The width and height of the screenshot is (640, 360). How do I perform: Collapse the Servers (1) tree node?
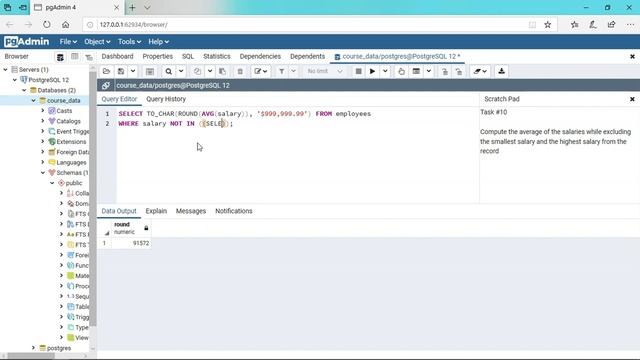[5, 70]
